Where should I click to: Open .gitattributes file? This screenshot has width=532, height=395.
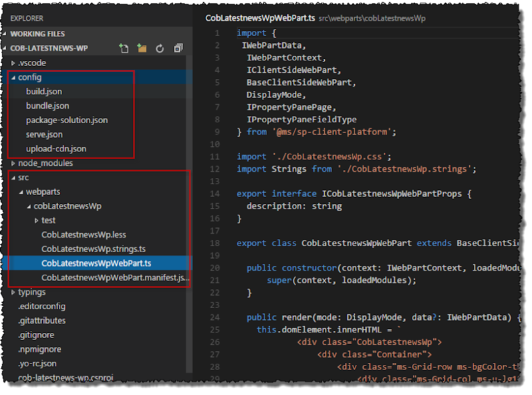42,321
